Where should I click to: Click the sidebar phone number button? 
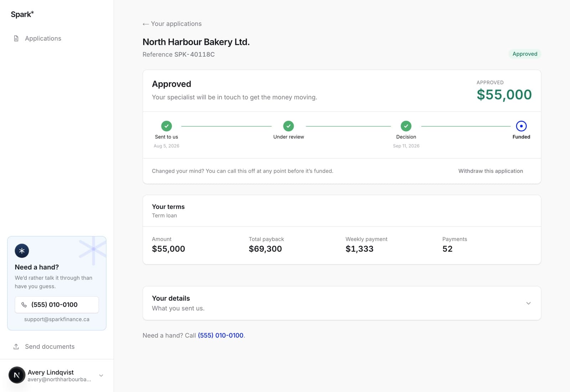(57, 305)
